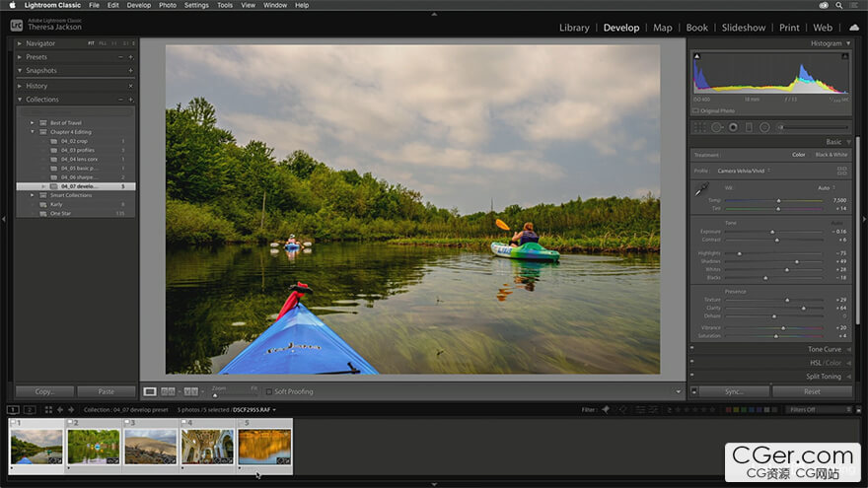Switch to the Library module
This screenshot has width=868, height=488.
[574, 28]
